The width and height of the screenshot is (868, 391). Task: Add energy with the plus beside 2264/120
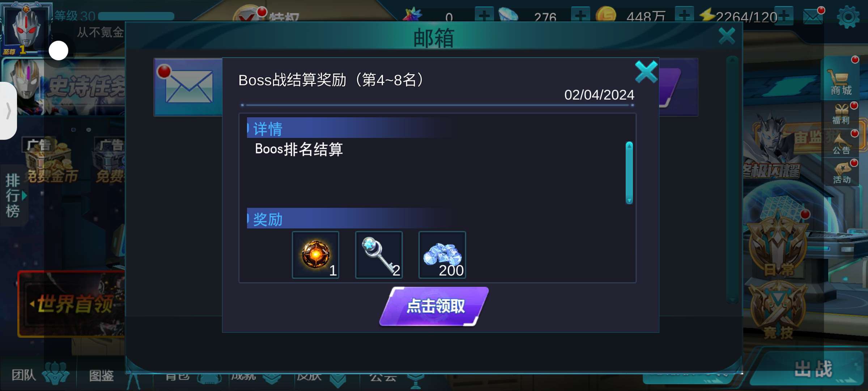[x=784, y=16]
